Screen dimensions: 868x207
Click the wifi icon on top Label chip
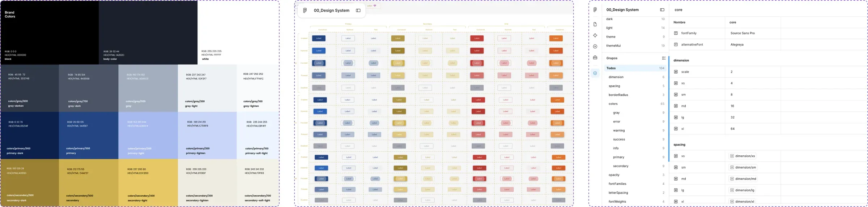[x=375, y=6]
